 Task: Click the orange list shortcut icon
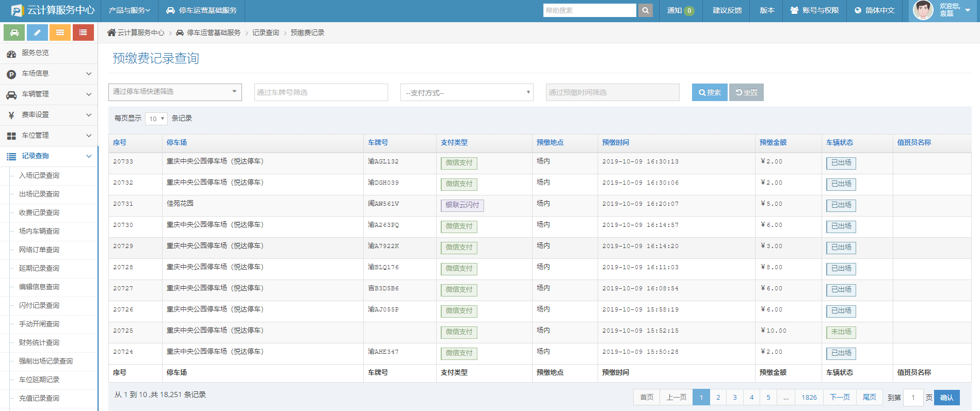coord(60,32)
